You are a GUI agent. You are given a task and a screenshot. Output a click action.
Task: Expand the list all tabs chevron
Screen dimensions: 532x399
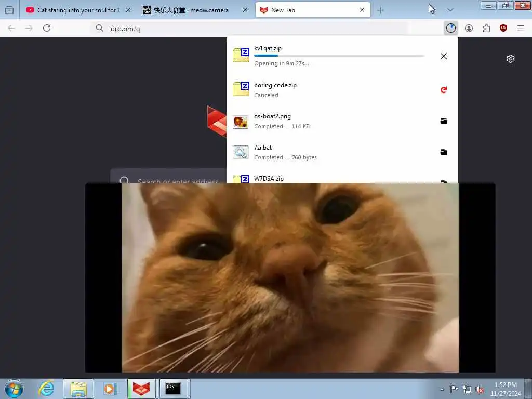450,10
